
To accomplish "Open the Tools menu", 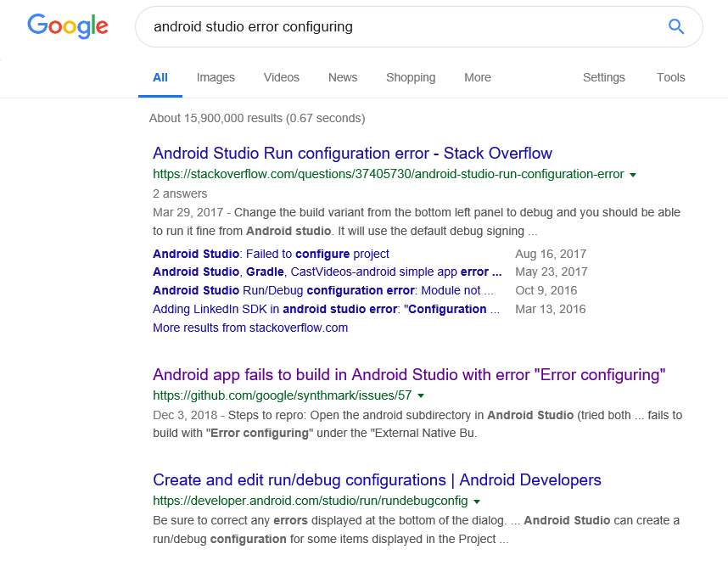I will click(670, 77).
